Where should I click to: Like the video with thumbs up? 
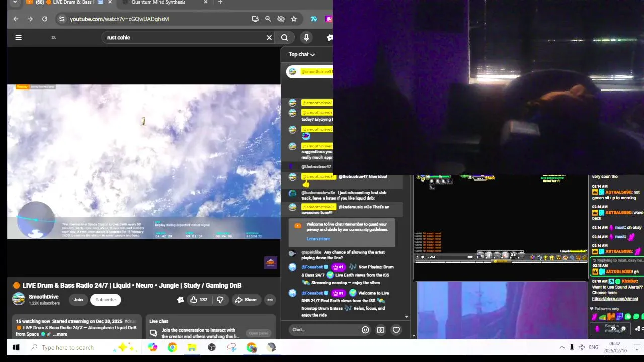pos(199,300)
